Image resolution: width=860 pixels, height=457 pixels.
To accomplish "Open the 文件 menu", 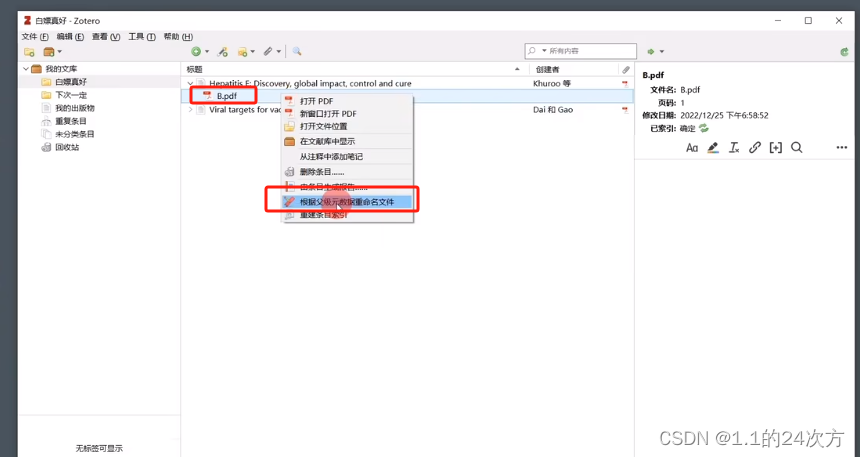I will (x=35, y=37).
